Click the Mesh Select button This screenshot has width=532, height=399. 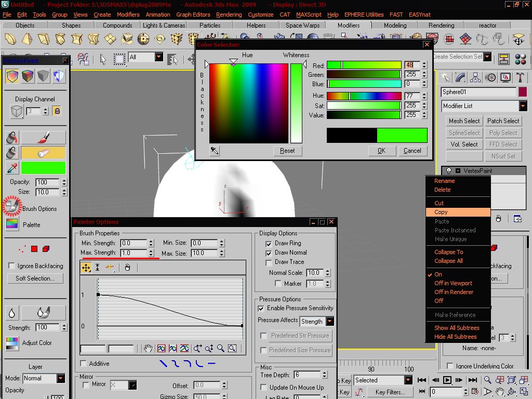tap(464, 121)
